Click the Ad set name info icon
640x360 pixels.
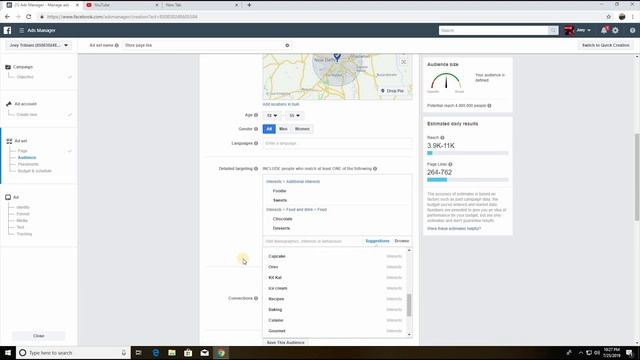pos(117,45)
